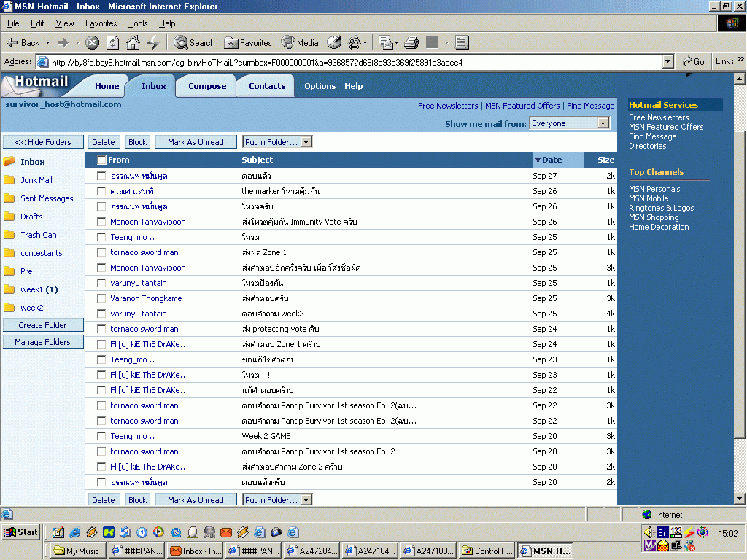
Task: Click the Mail envelope toolbar icon
Action: tap(385, 43)
